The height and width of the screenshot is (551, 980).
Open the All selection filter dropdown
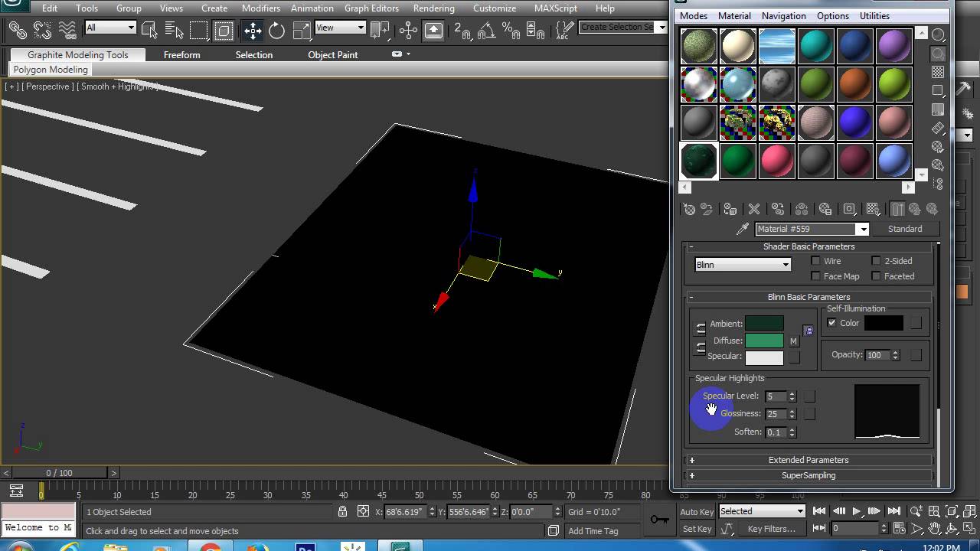pos(110,28)
